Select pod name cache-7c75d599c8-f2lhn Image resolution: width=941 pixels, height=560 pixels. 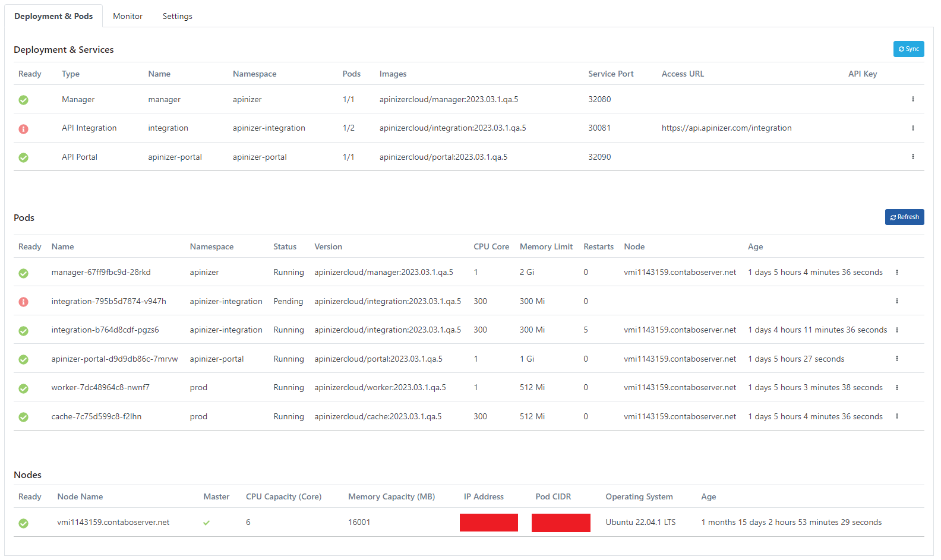coord(96,416)
